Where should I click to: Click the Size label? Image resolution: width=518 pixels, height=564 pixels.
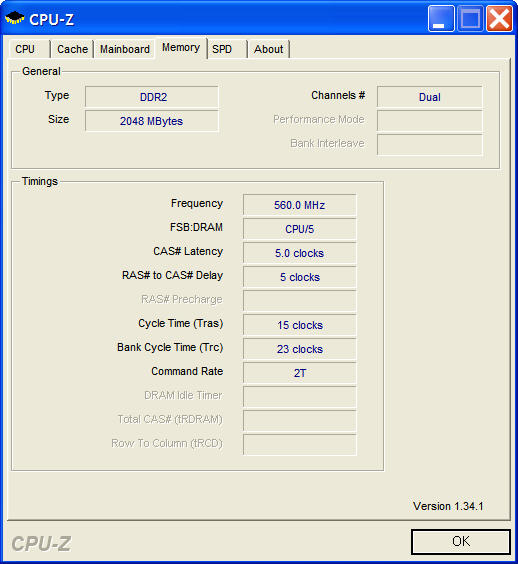pyautogui.click(x=59, y=119)
